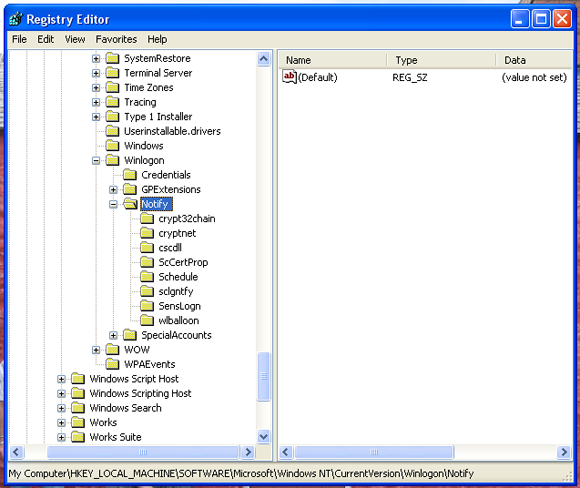Expand the SpecialAccounts key
This screenshot has height=488, width=580.
[x=113, y=335]
